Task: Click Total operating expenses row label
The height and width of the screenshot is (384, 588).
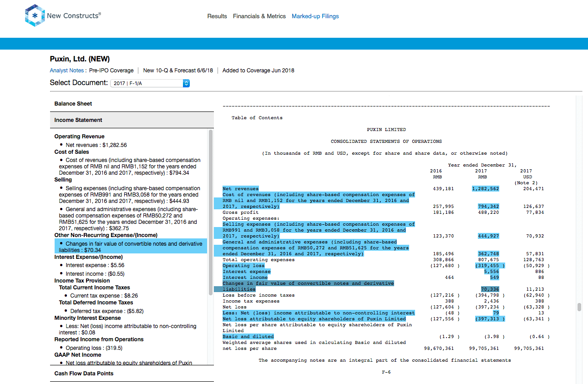Action: pyautogui.click(x=259, y=260)
